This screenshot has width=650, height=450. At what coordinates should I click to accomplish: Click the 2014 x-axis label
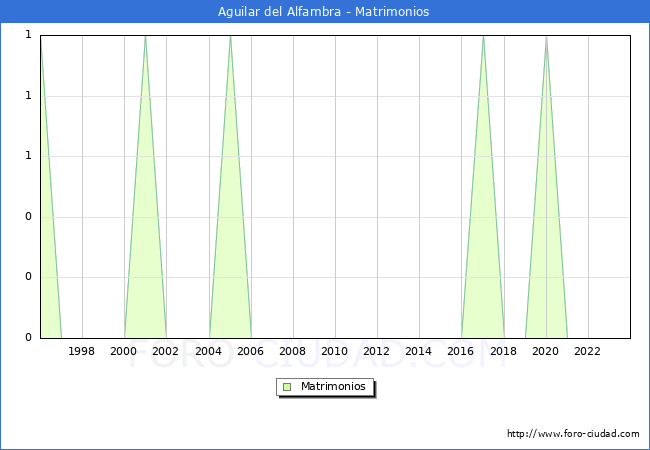click(x=419, y=351)
